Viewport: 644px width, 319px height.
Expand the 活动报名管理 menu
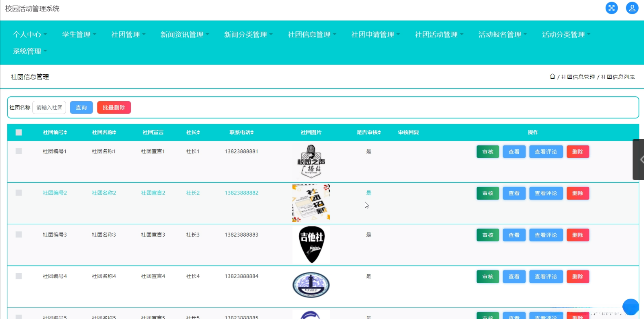click(x=503, y=35)
